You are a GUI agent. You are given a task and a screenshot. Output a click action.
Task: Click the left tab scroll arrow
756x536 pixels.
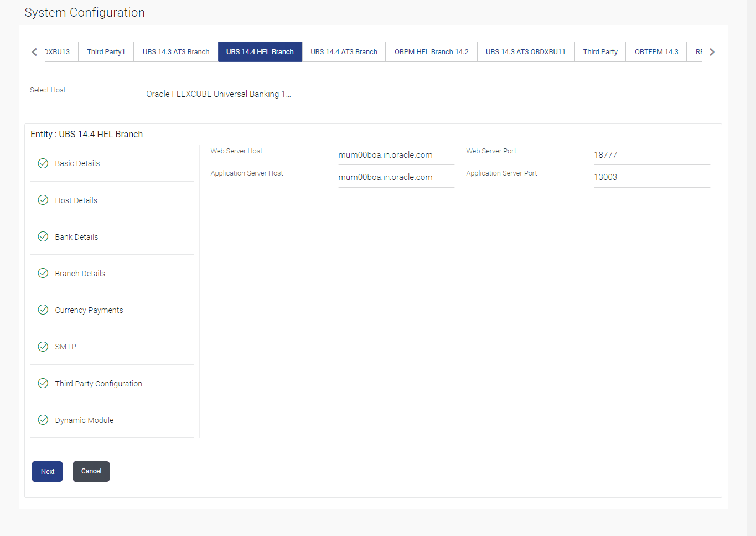click(34, 52)
